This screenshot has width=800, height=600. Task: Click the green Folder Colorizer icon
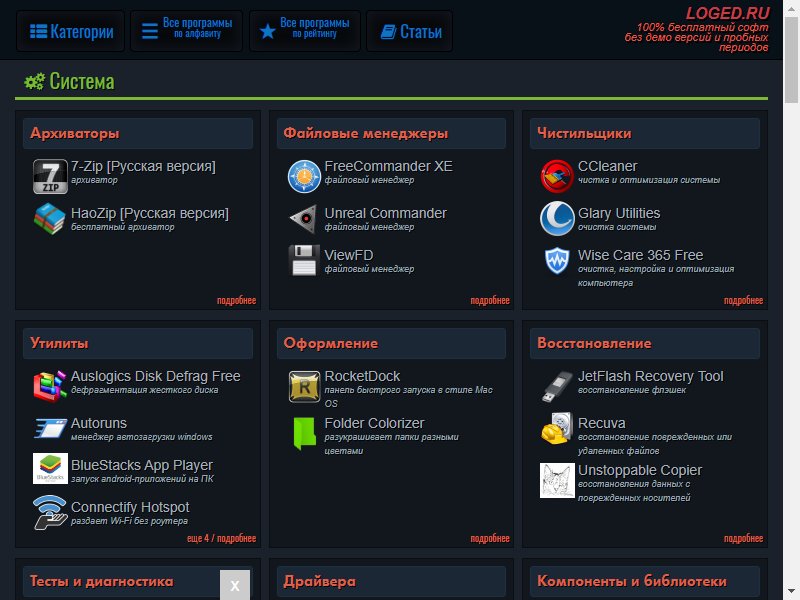(305, 434)
